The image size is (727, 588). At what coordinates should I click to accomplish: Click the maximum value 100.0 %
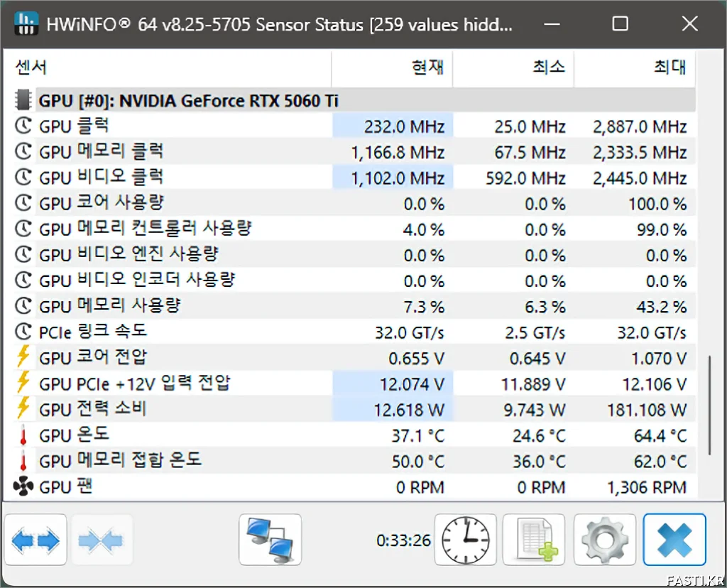(657, 204)
